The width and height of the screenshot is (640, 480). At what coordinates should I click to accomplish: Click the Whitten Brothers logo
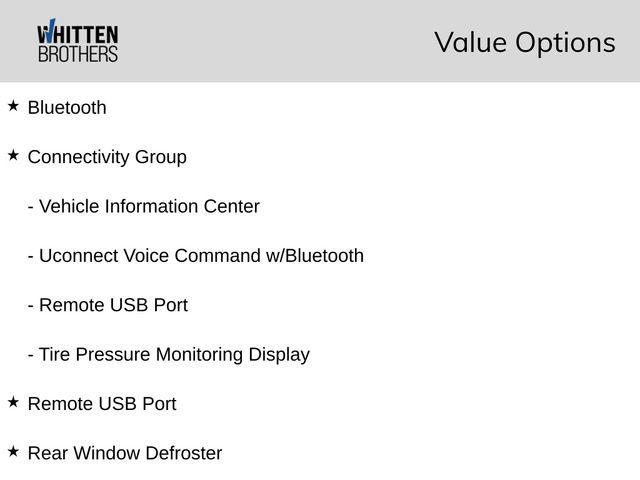pos(78,40)
